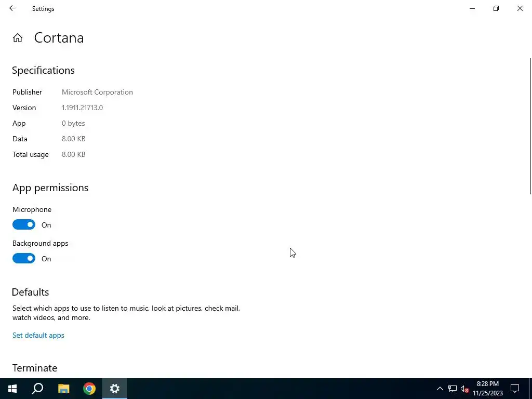Click the Background apps label

[x=41, y=243]
